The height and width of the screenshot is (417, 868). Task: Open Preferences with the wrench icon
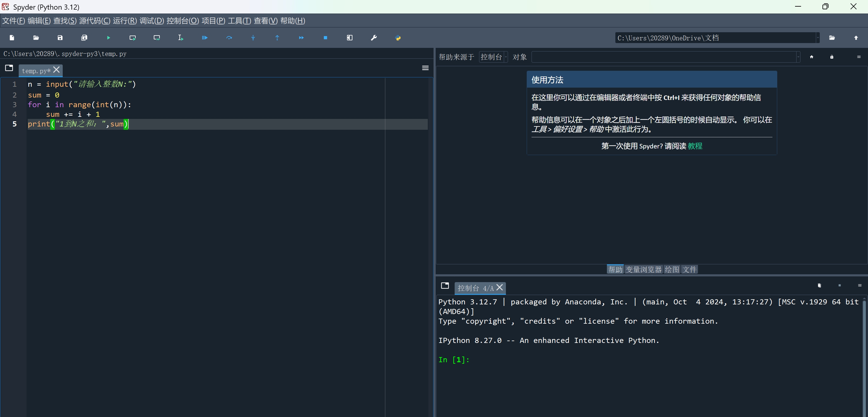tap(374, 38)
